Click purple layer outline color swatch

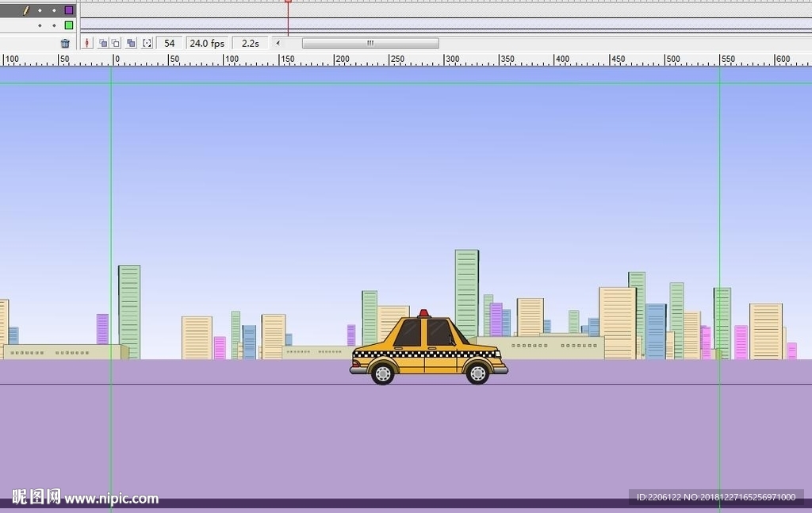(69, 10)
